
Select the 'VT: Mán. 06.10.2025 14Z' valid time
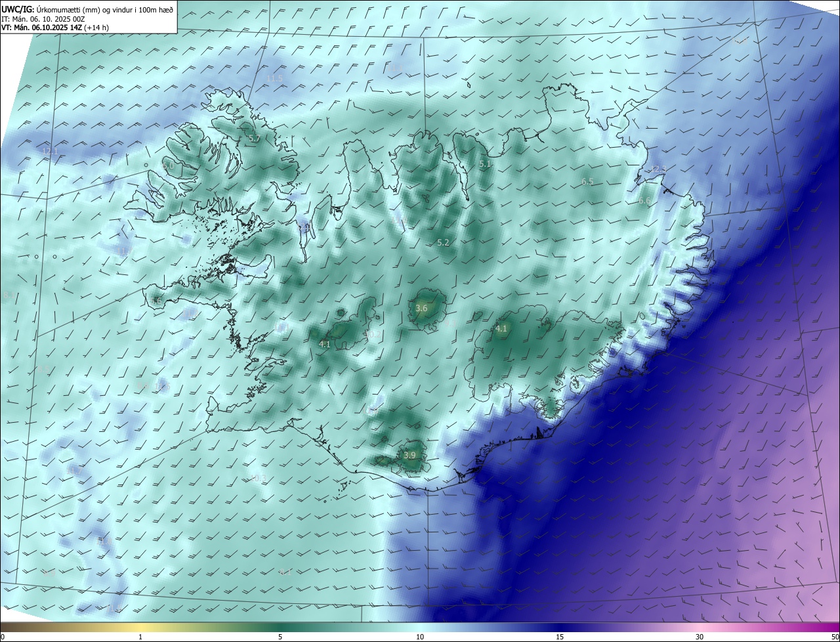(x=42, y=28)
